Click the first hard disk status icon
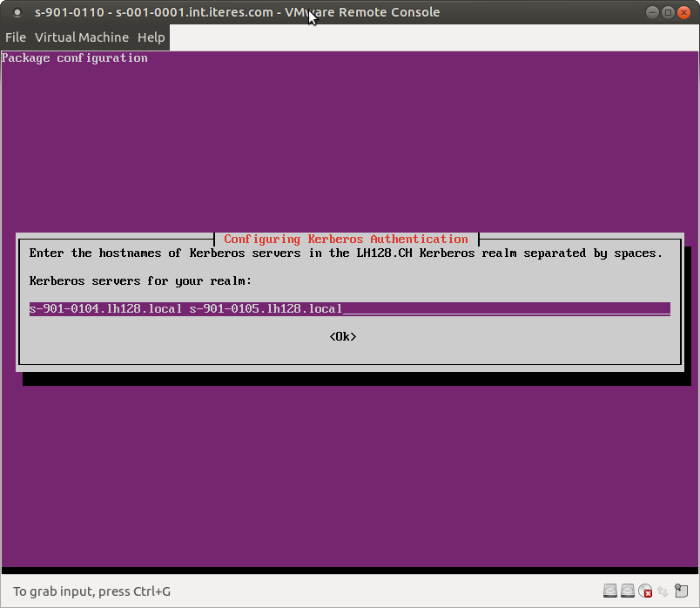The height and width of the screenshot is (608, 700). pos(610,591)
